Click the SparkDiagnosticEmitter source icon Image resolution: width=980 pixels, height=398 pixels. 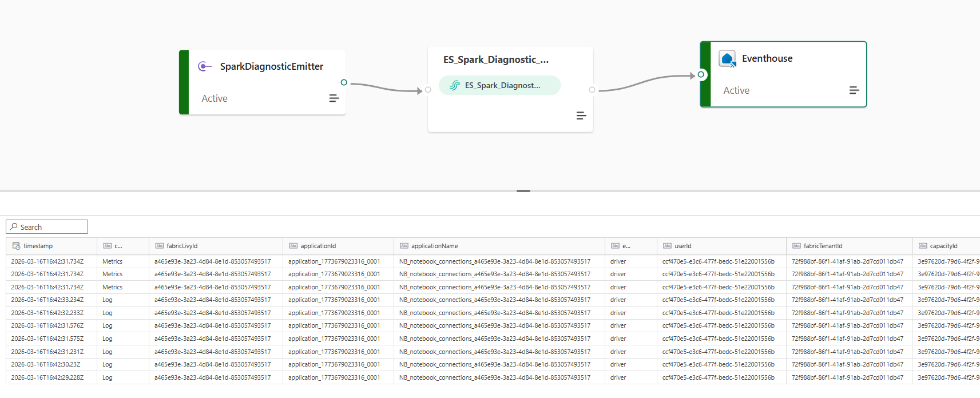205,66
